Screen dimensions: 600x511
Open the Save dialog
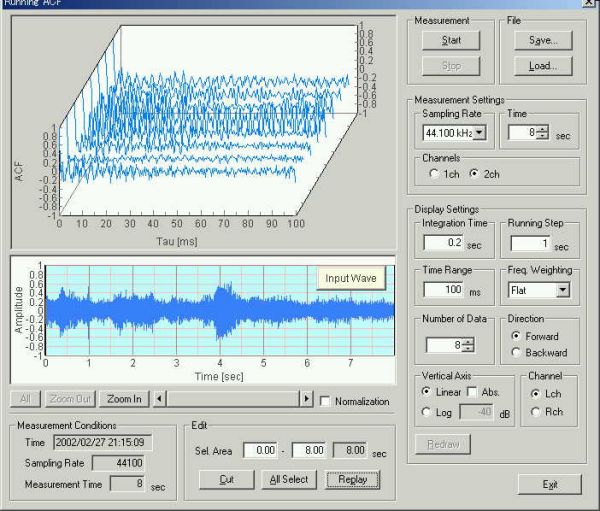pyautogui.click(x=543, y=41)
